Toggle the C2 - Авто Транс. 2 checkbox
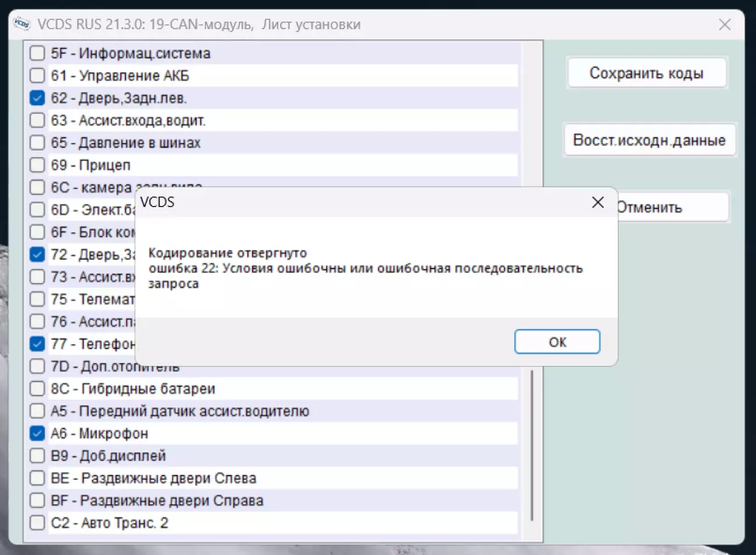Image resolution: width=756 pixels, height=555 pixels. click(x=37, y=523)
